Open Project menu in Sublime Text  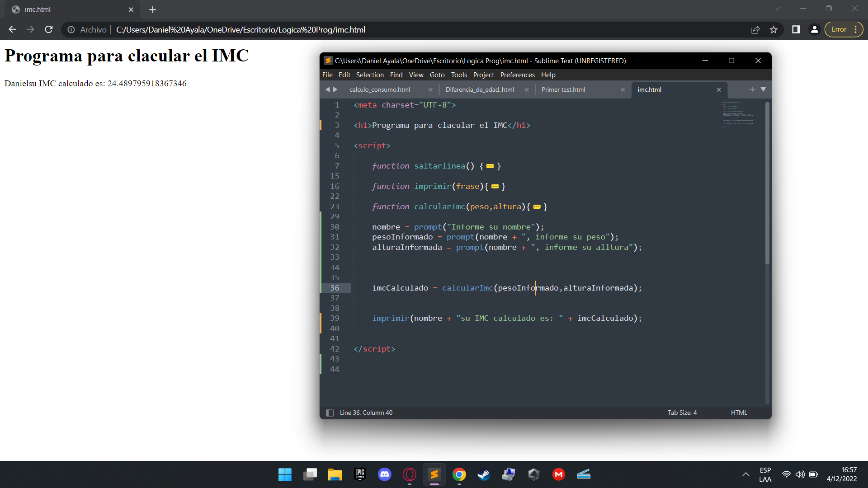[x=483, y=75]
